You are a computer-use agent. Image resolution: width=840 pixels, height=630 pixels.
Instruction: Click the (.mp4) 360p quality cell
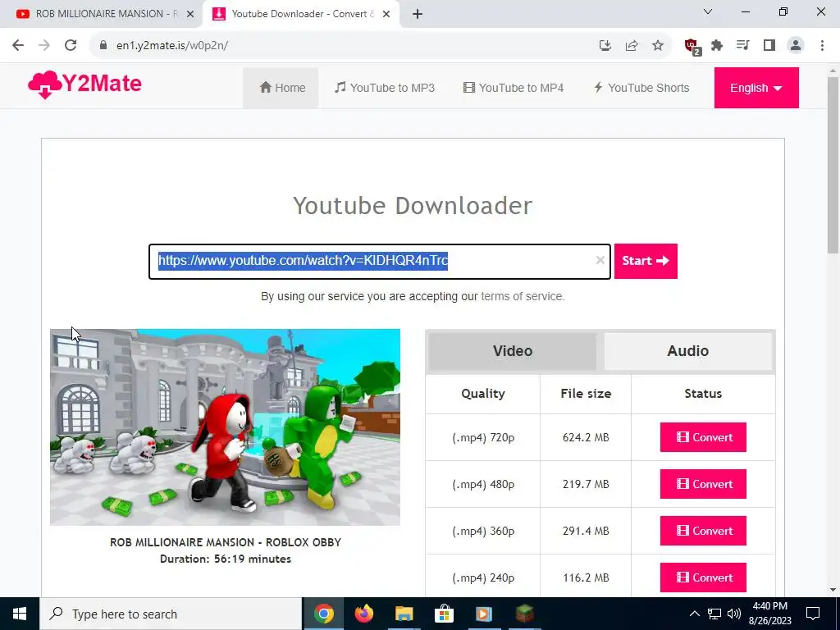coord(483,531)
